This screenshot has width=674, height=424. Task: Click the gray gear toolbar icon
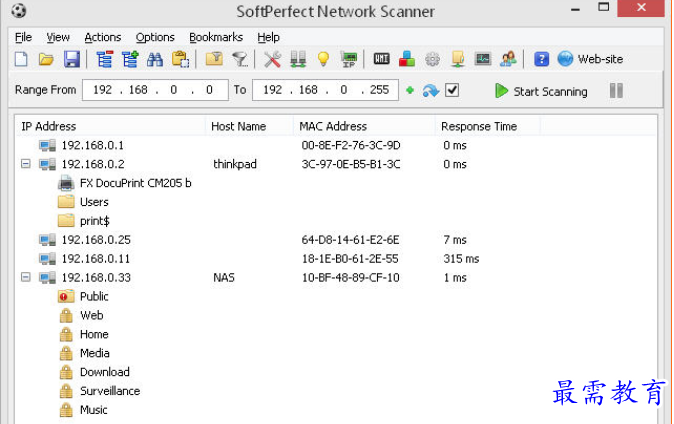(432, 59)
